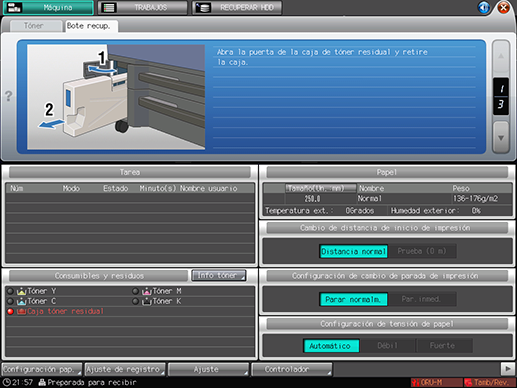
Task: Open the Ajuste de registro button
Action: (125, 369)
